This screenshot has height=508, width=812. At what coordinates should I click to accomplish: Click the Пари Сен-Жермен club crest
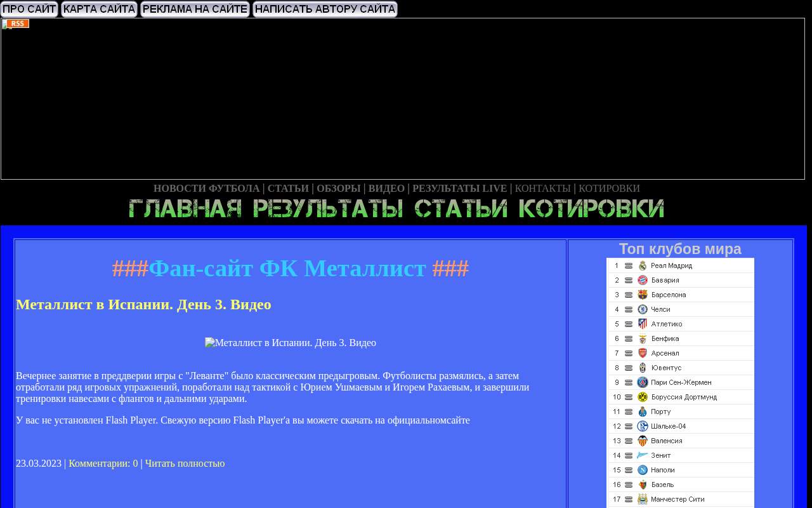(643, 382)
